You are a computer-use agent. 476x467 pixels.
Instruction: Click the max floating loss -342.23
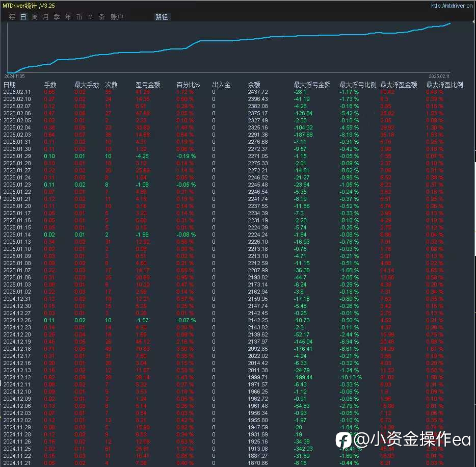click(303, 449)
